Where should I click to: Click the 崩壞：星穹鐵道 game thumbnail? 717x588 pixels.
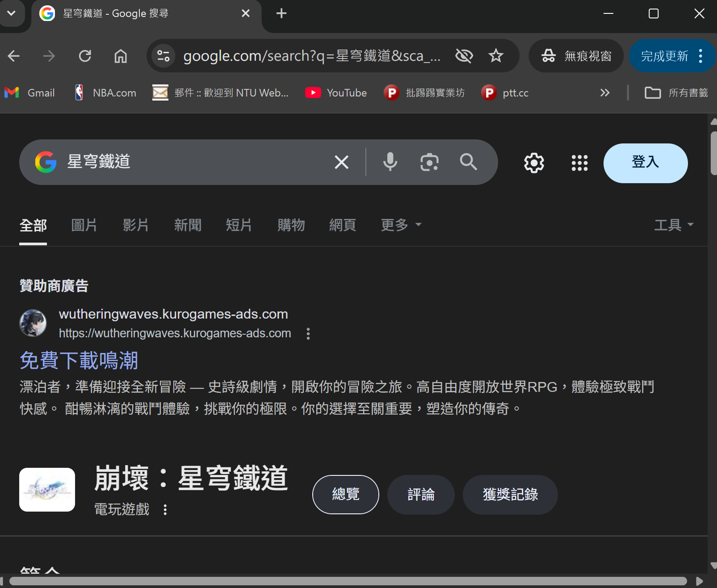click(x=47, y=490)
